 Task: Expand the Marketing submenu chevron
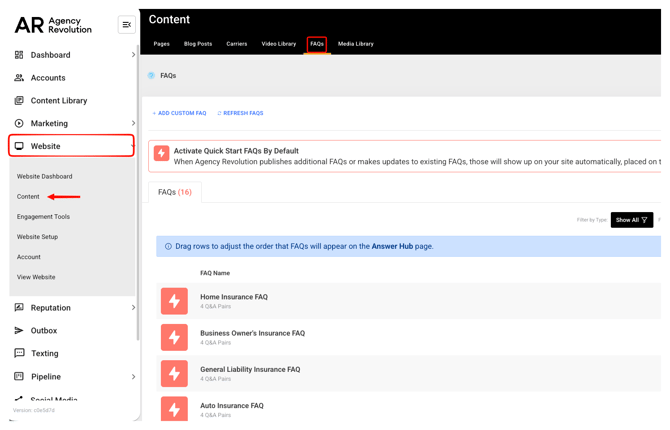pyautogui.click(x=133, y=124)
